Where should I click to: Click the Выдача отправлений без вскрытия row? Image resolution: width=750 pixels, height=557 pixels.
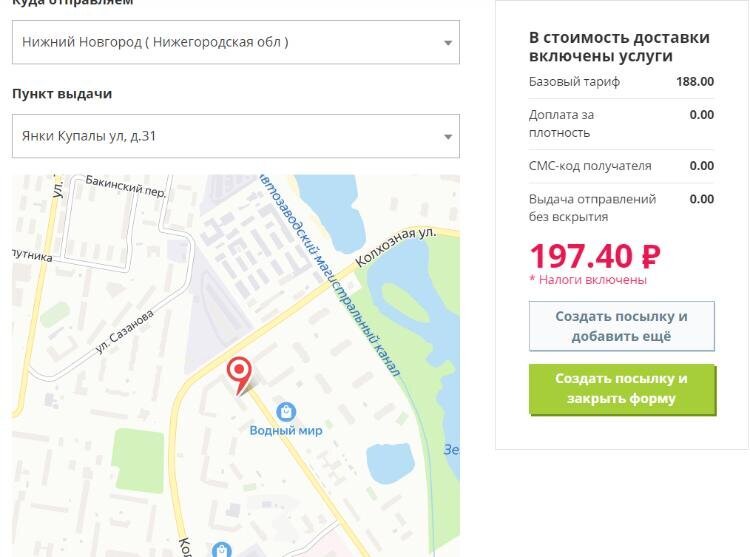click(621, 208)
